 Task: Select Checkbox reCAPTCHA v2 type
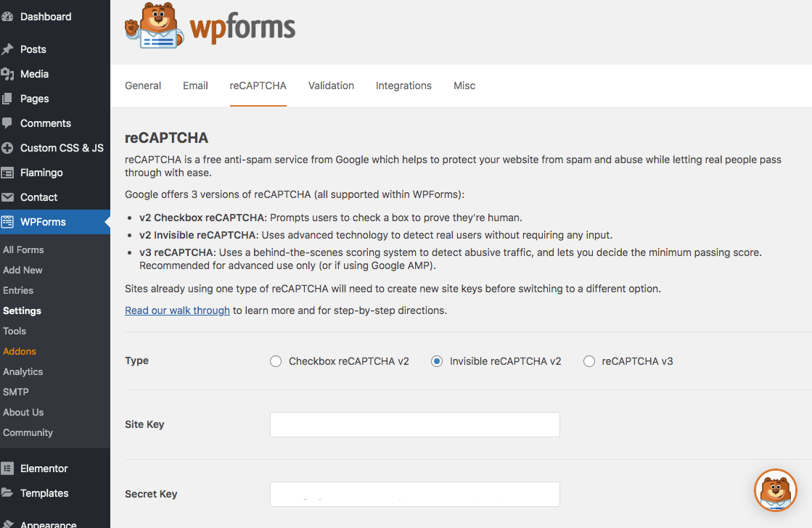pos(276,360)
